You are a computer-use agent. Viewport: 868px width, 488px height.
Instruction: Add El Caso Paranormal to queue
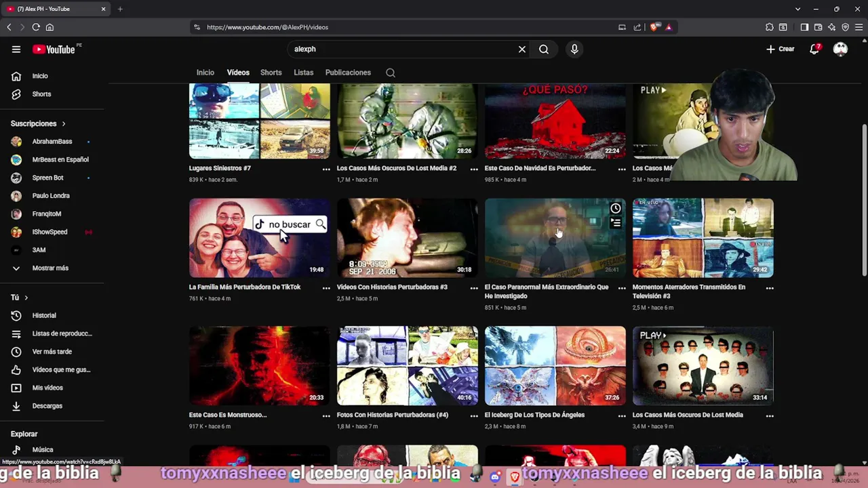[615, 223]
